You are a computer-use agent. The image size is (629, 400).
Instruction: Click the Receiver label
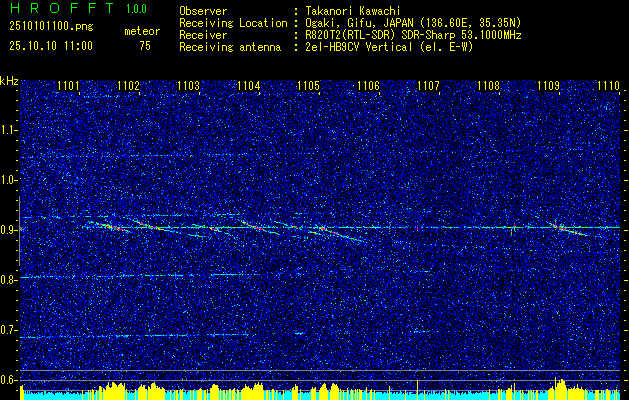tap(203, 35)
